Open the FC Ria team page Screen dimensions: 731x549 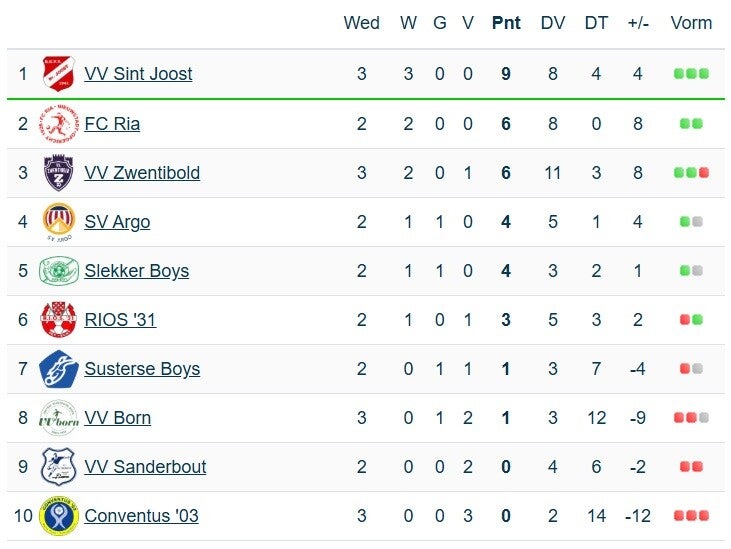click(112, 124)
